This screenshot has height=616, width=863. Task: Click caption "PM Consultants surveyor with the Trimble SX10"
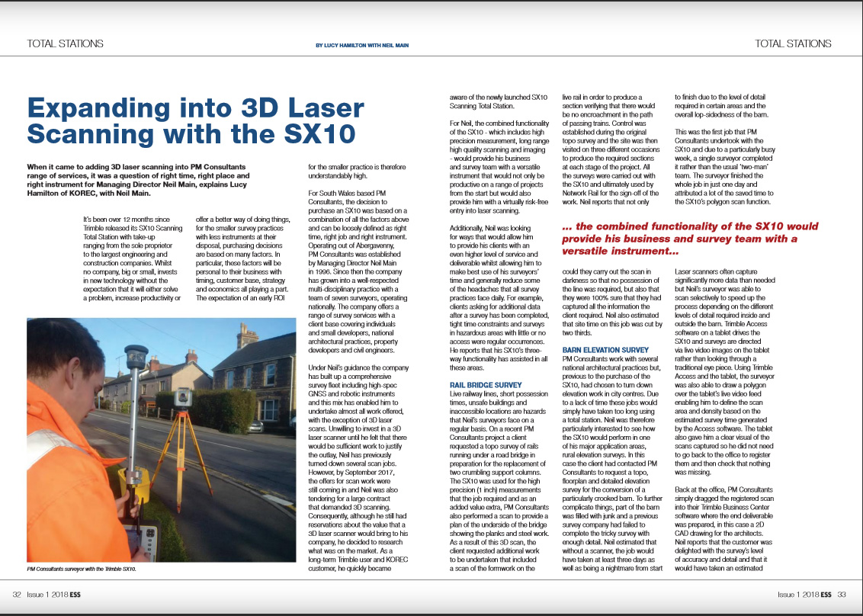(82, 569)
